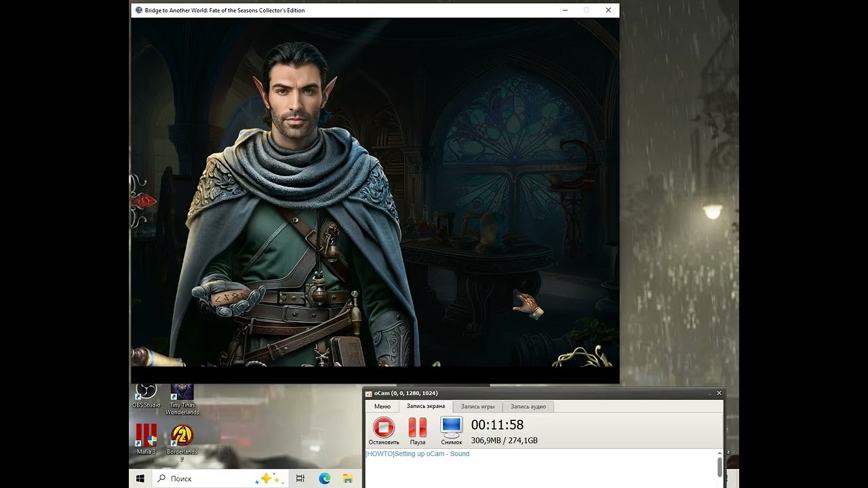Image resolution: width=868 pixels, height=488 pixels.
Task: Click the oCam title bar app icon
Action: pyautogui.click(x=369, y=394)
